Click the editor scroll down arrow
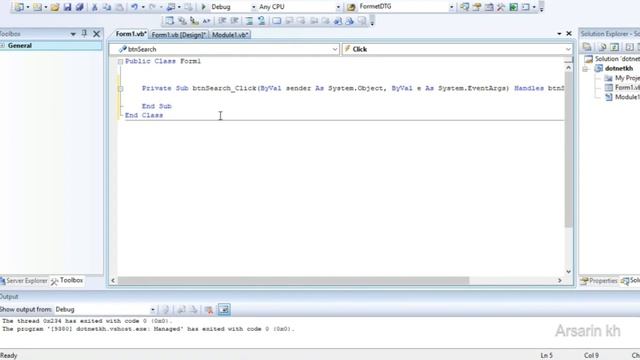 pos(568,271)
